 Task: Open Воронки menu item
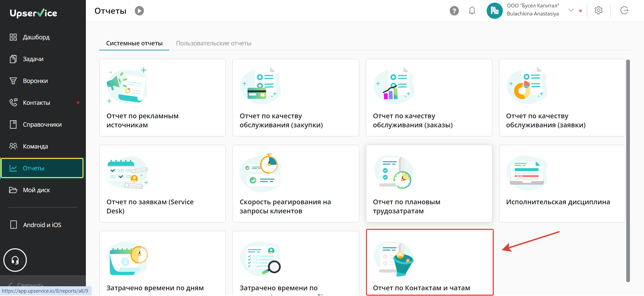[35, 81]
